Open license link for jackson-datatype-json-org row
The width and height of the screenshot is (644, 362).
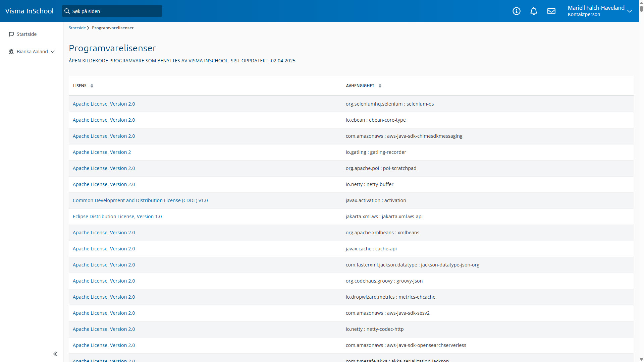pyautogui.click(x=104, y=265)
